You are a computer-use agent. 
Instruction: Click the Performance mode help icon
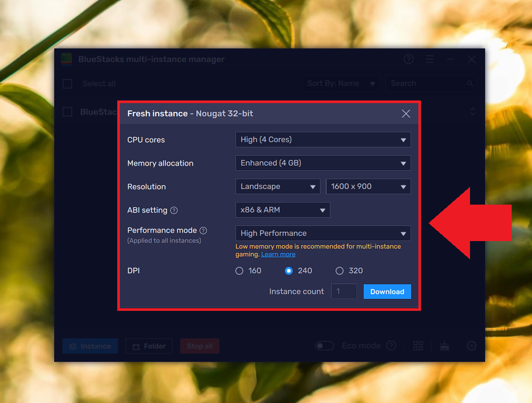pyautogui.click(x=203, y=231)
